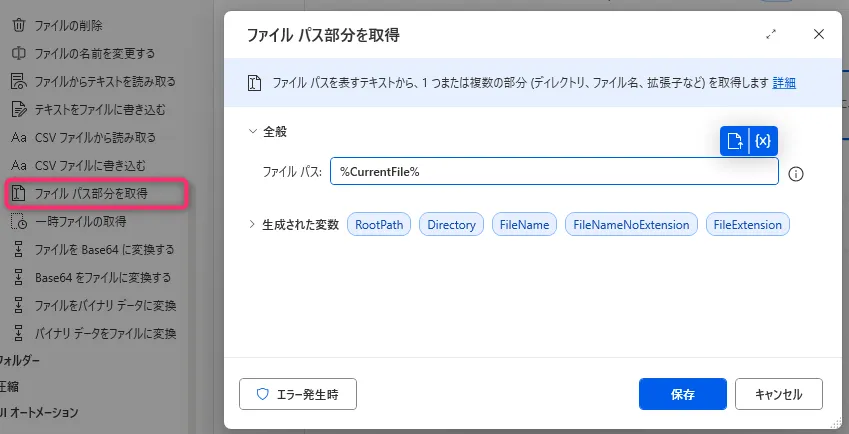Click the file selection icon button
Viewport: 849px width, 434px height.
pos(735,141)
